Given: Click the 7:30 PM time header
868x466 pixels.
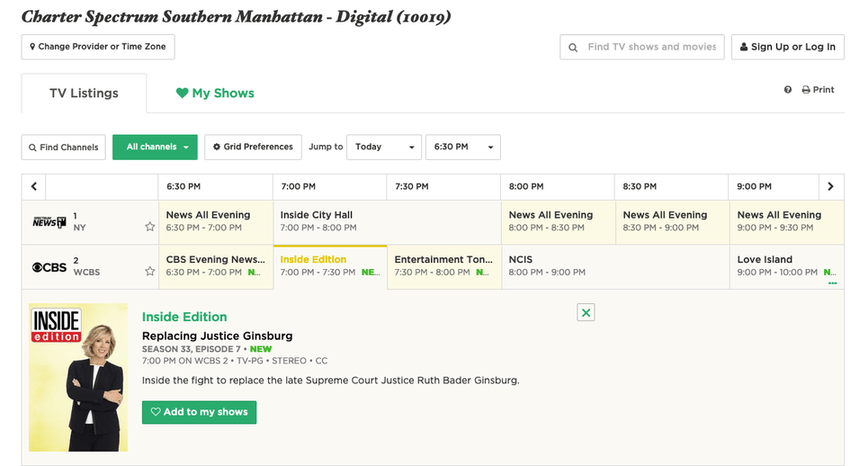Looking at the screenshot, I should click(412, 186).
